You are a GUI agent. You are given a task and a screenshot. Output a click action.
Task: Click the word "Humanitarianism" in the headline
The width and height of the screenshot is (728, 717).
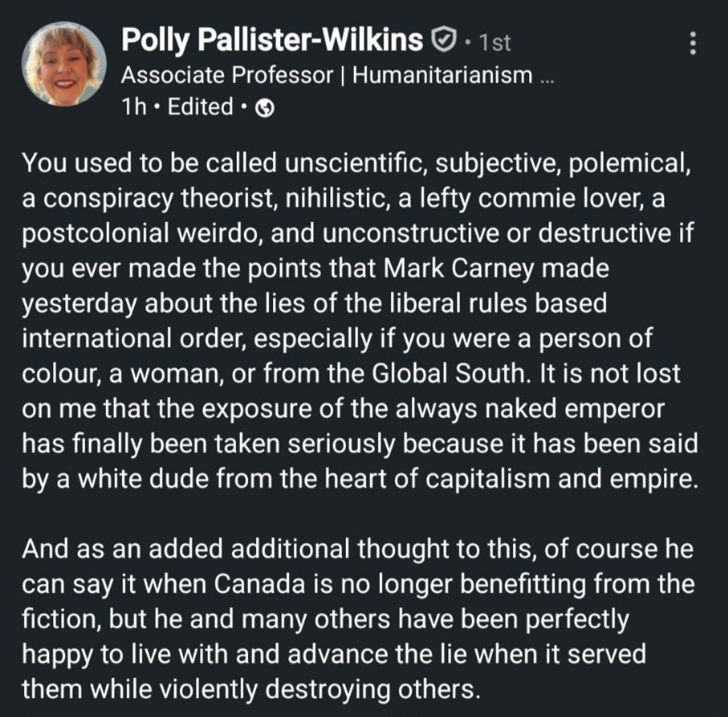coord(442,75)
